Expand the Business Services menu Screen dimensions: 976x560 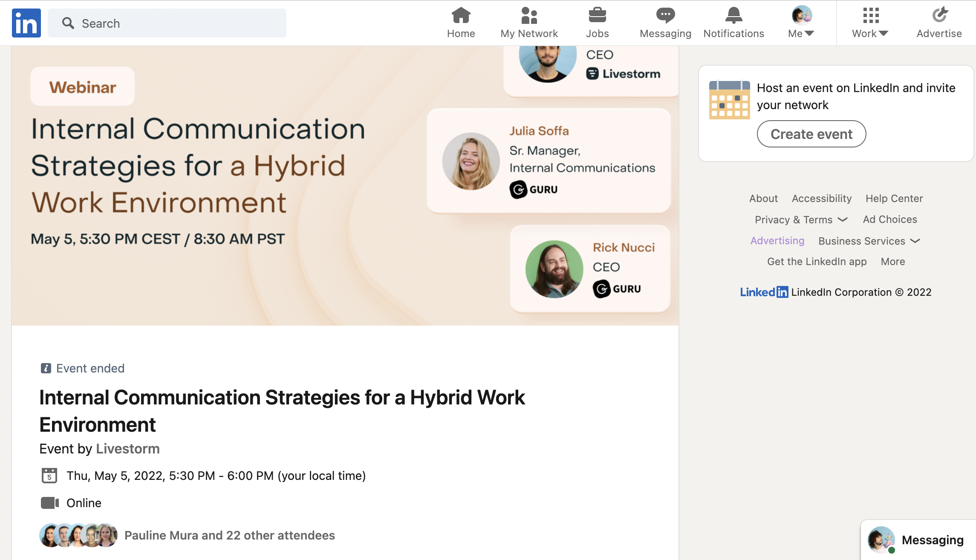coord(869,241)
